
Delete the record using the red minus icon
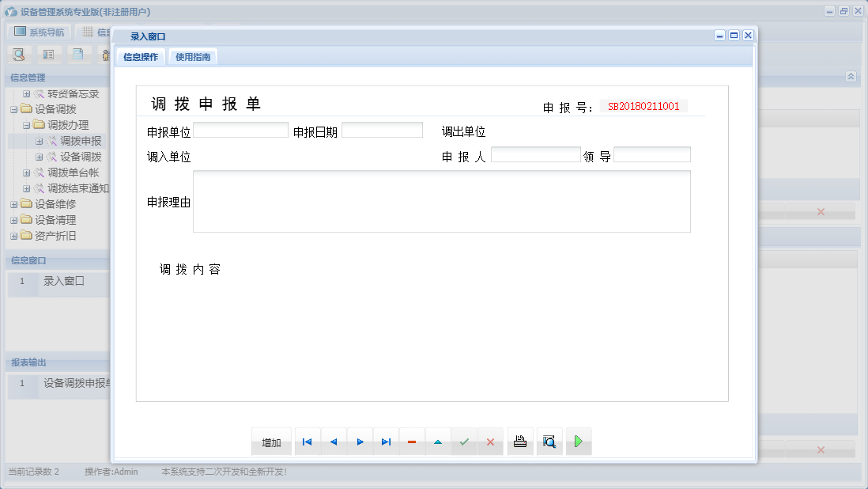[x=412, y=442]
